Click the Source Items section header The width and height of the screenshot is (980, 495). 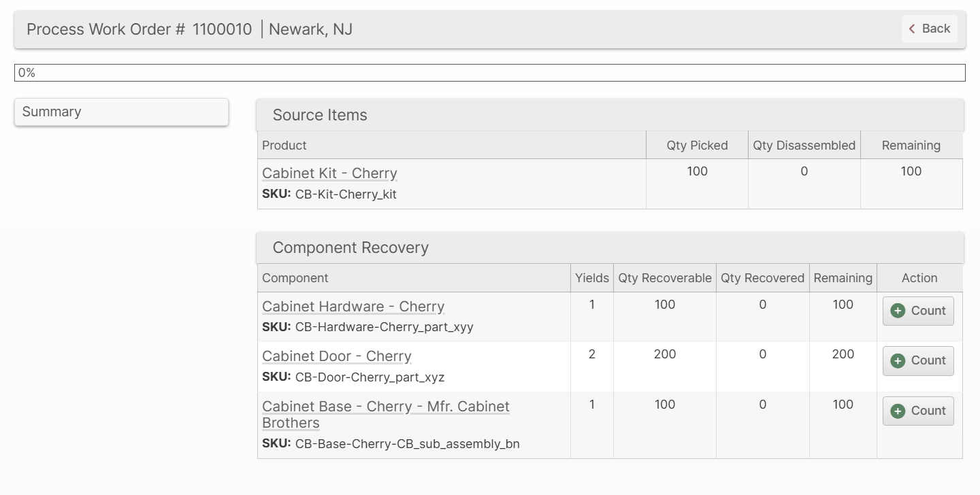pos(320,115)
